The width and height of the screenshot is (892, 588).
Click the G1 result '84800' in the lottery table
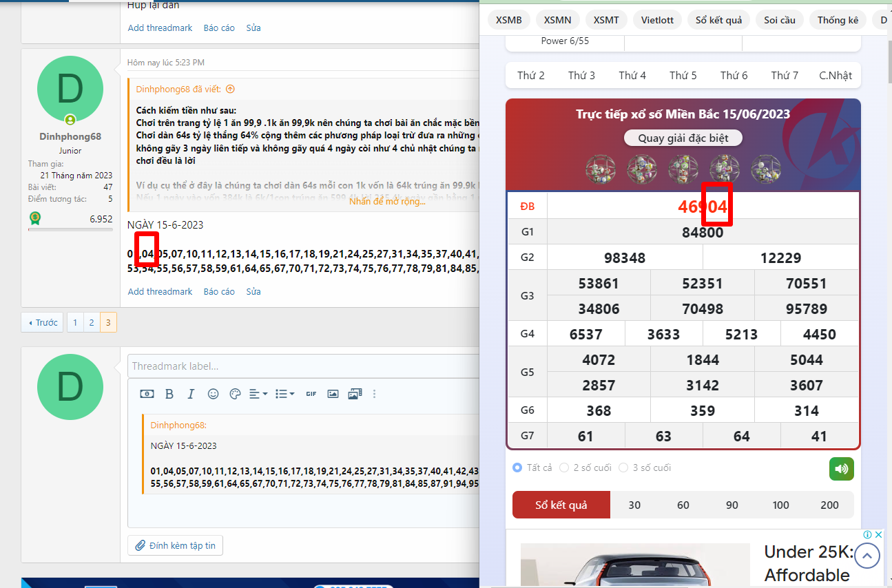[703, 233]
